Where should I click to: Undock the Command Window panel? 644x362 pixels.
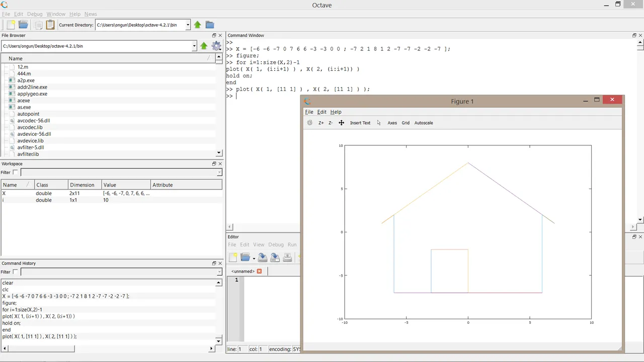tap(634, 35)
